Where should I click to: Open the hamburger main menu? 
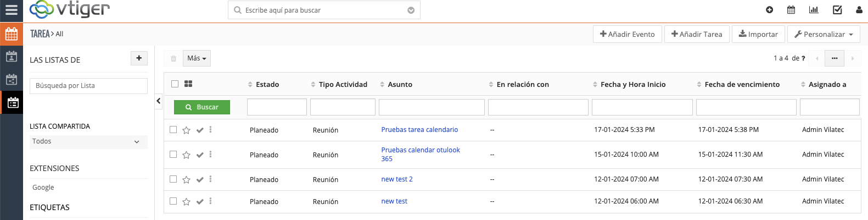pos(11,10)
